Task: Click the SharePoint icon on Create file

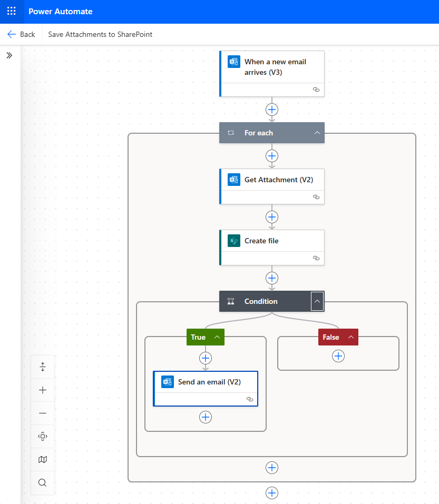Action: tap(233, 241)
